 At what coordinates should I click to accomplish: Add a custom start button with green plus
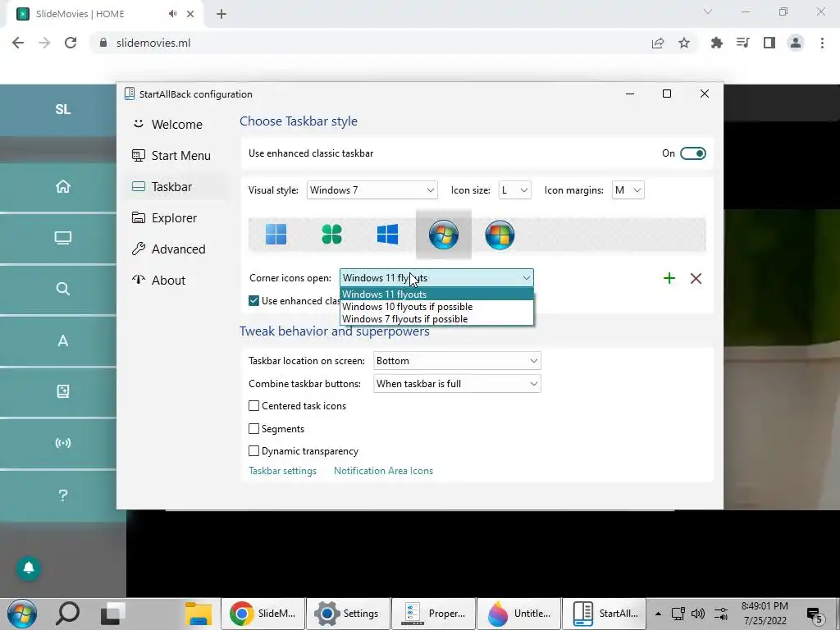(669, 278)
